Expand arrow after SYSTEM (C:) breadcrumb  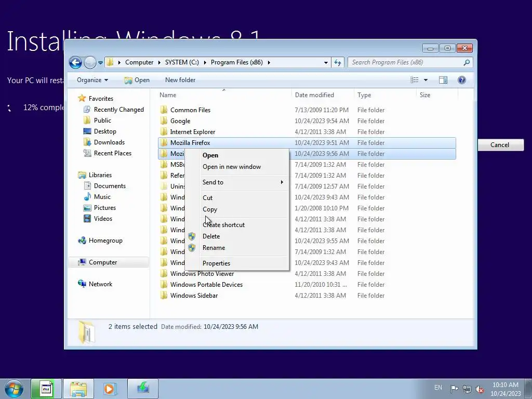click(x=205, y=62)
